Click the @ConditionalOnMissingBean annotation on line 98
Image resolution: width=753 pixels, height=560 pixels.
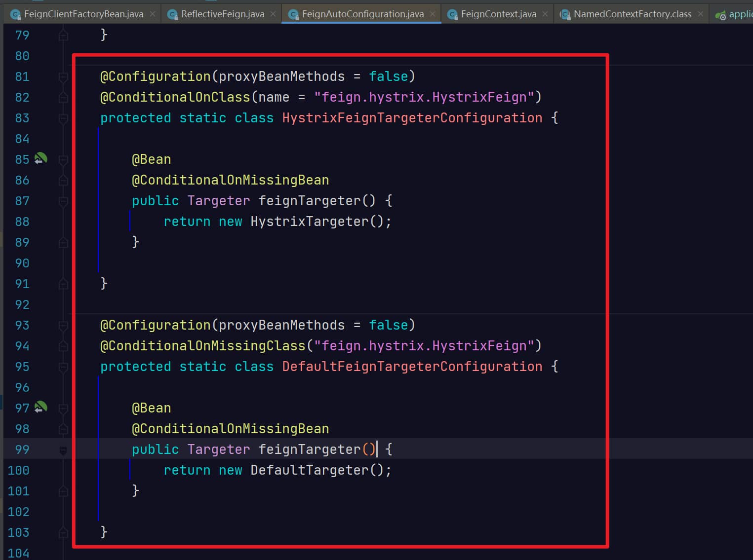pyautogui.click(x=231, y=429)
